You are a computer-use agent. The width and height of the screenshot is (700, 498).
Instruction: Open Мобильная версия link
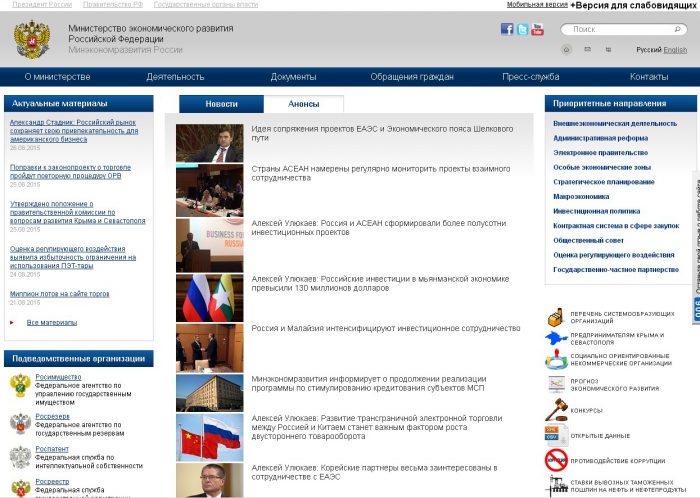click(x=537, y=4)
